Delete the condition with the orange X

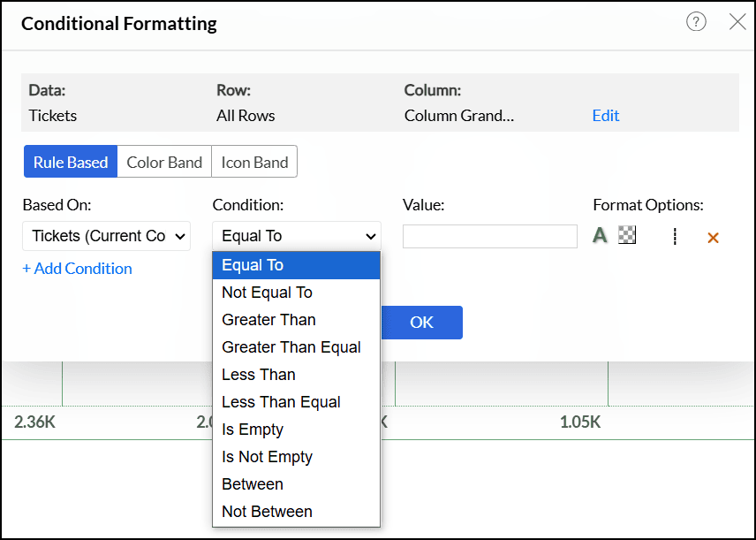(714, 237)
